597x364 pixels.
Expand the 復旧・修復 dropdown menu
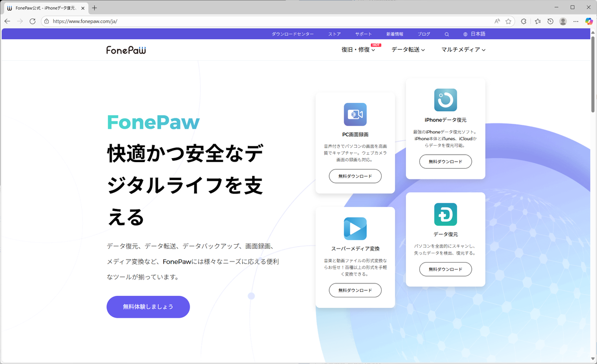pos(358,50)
